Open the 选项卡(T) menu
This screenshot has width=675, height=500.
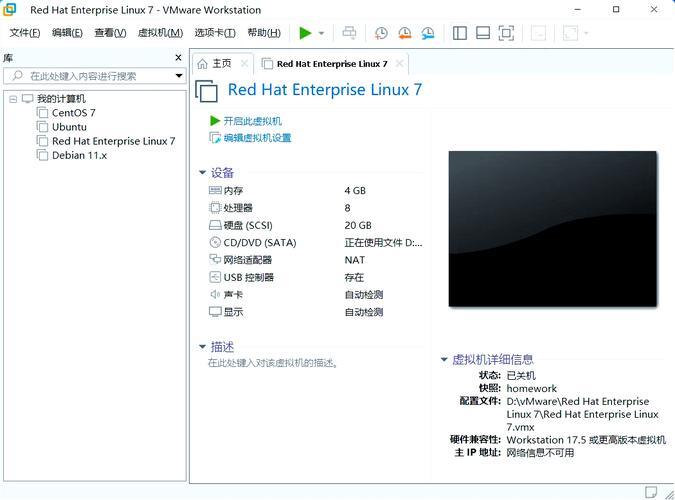tap(215, 33)
